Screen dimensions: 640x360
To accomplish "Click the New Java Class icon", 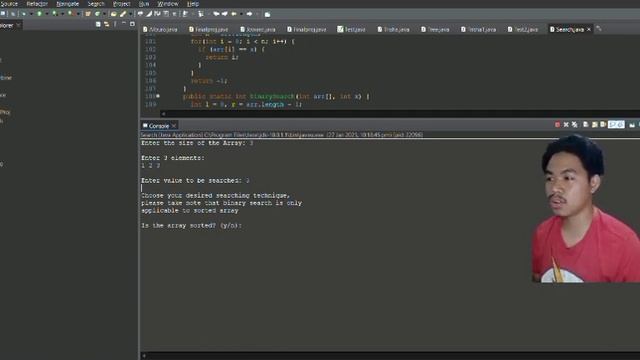I will [x=97, y=14].
